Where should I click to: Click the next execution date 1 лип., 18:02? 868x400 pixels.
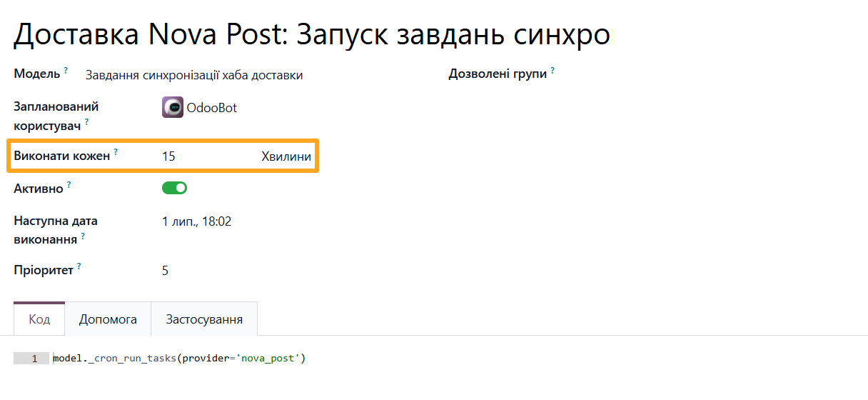pyautogui.click(x=197, y=221)
